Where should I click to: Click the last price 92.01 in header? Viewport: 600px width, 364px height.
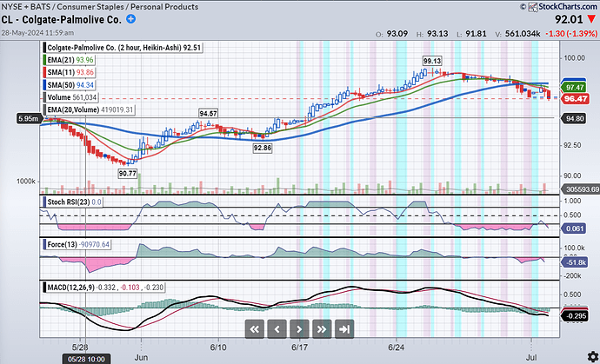coord(569,19)
